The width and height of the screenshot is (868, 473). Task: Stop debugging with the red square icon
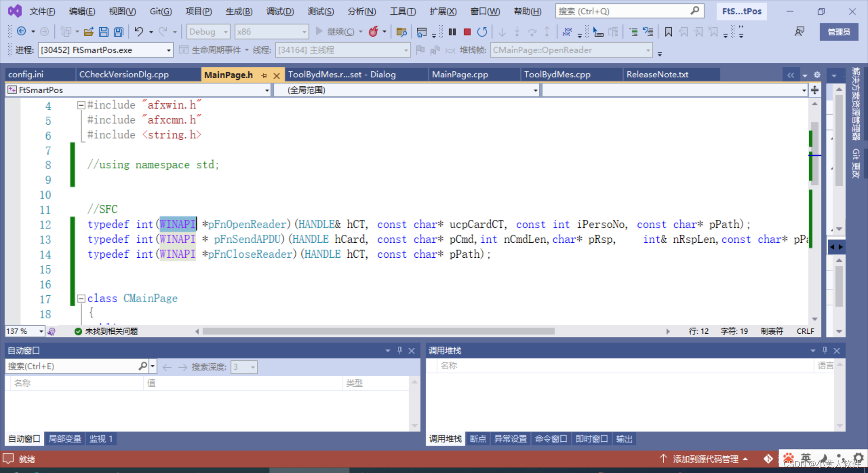pyautogui.click(x=467, y=32)
